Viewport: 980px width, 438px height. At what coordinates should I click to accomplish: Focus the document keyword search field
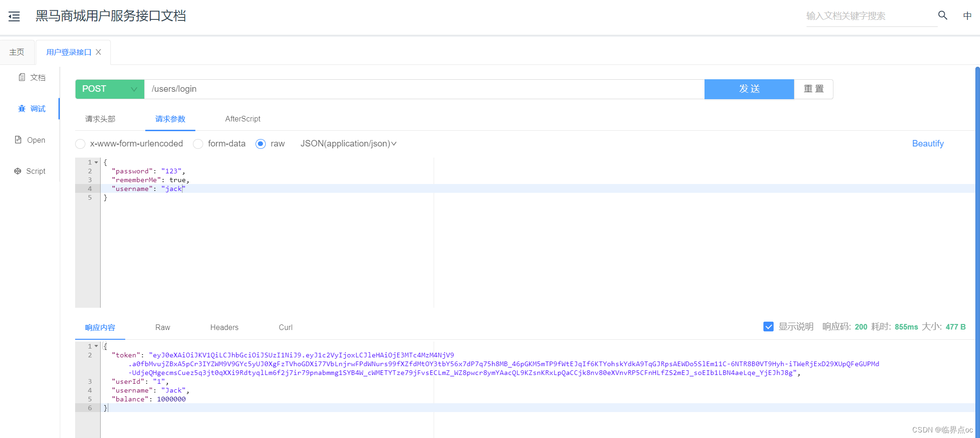click(872, 16)
